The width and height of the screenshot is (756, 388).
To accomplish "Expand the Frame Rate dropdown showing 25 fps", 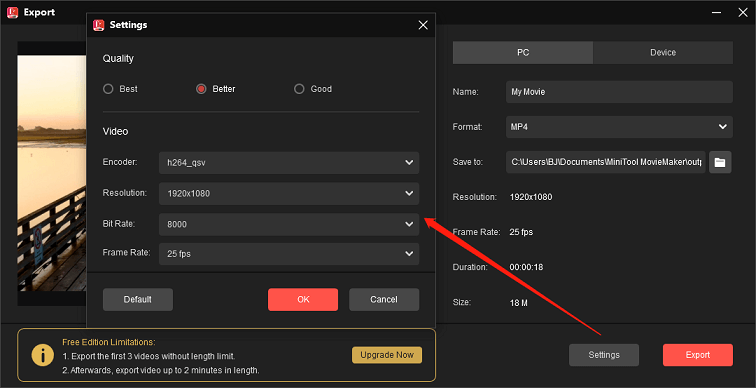I will click(289, 254).
